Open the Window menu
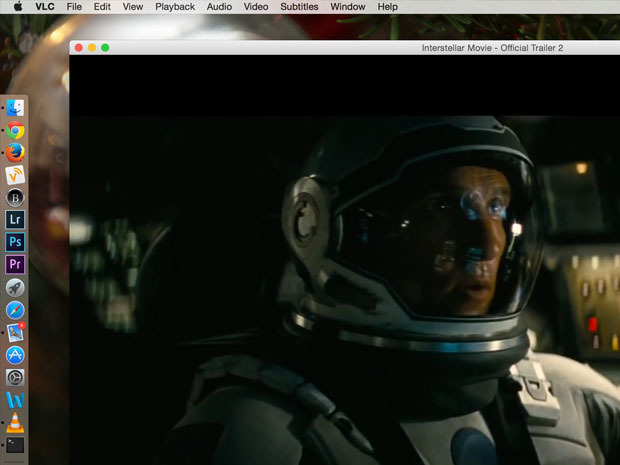Screen dimensions: 620x465 [348, 7]
